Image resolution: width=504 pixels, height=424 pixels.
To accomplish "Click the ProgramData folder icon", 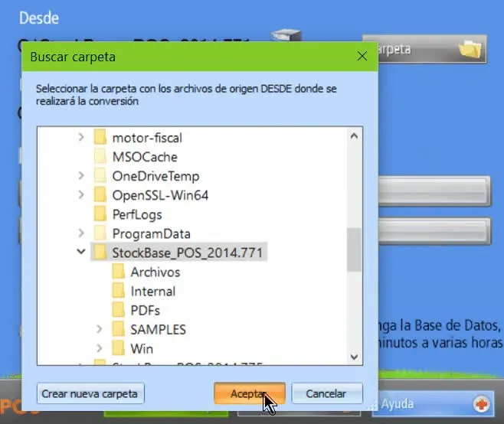I will click(100, 233).
